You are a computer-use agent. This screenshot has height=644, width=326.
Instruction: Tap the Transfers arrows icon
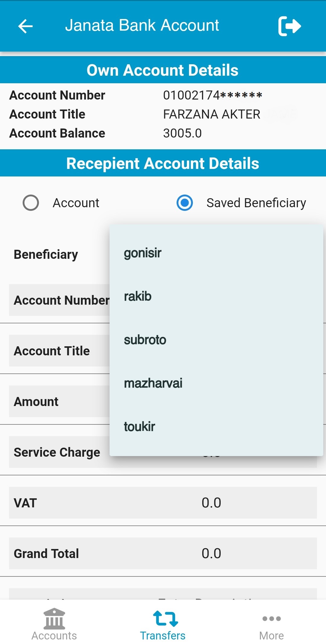coord(165,618)
